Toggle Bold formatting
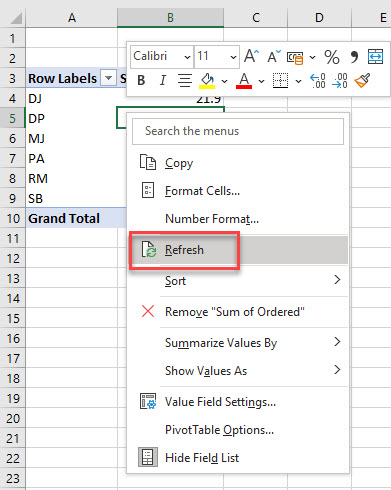 141,80
